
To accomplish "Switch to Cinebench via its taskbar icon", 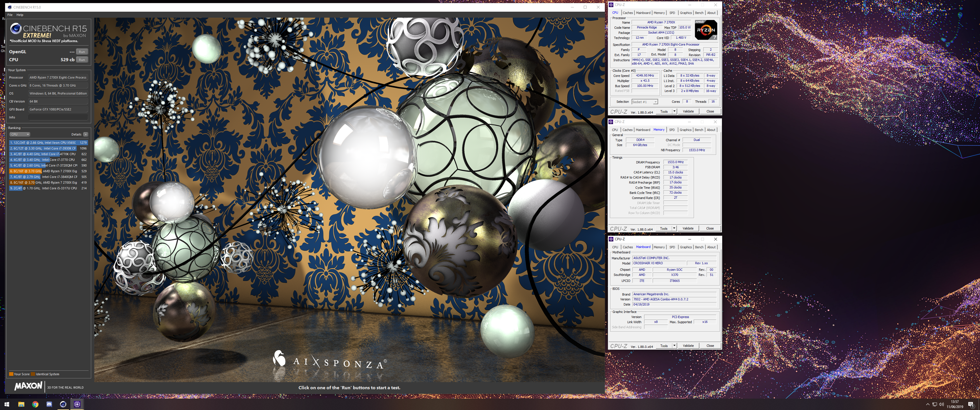I will tap(63, 404).
